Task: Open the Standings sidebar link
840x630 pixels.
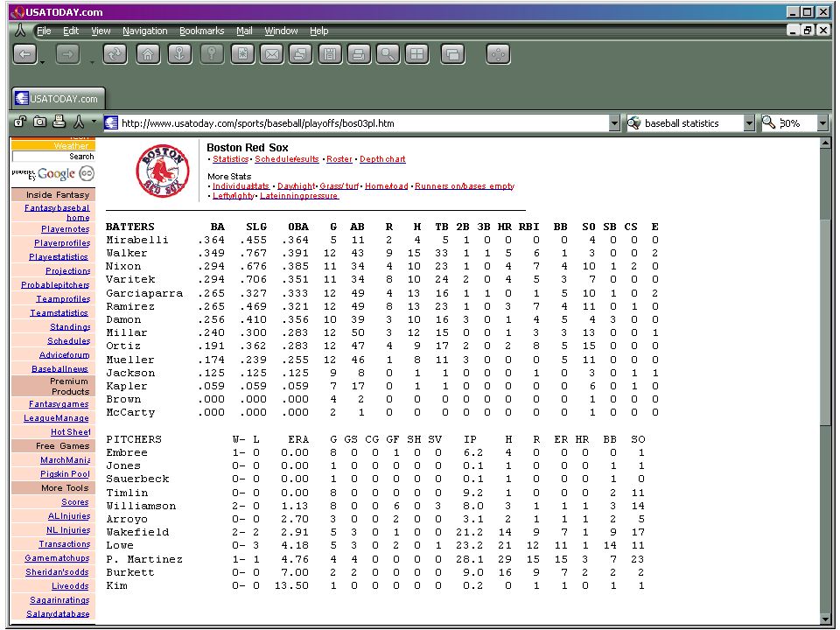Action: (70, 326)
